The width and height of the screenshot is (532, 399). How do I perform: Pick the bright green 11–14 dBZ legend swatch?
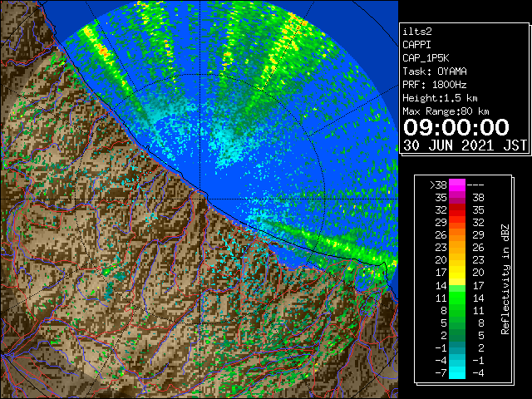pos(457,298)
